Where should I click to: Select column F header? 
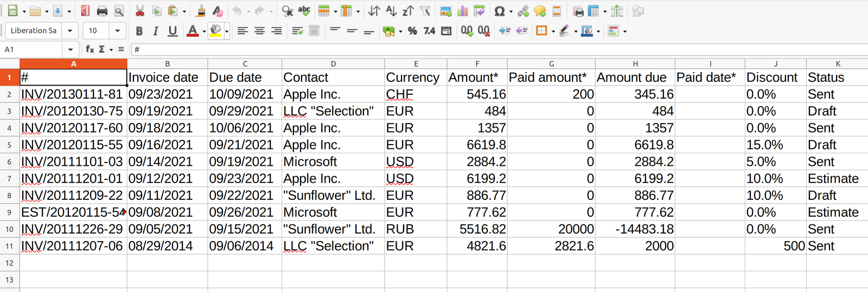click(477, 64)
